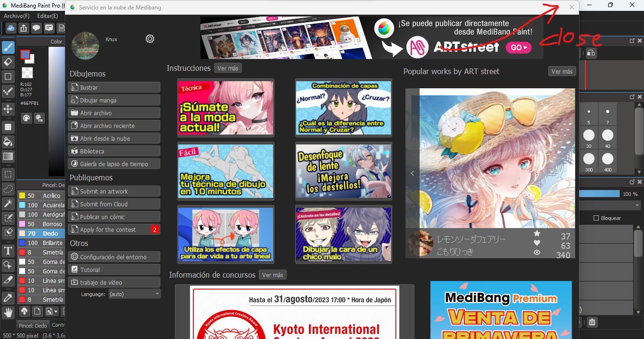
Task: Select the Move tool with four arrows
Action: (8, 109)
